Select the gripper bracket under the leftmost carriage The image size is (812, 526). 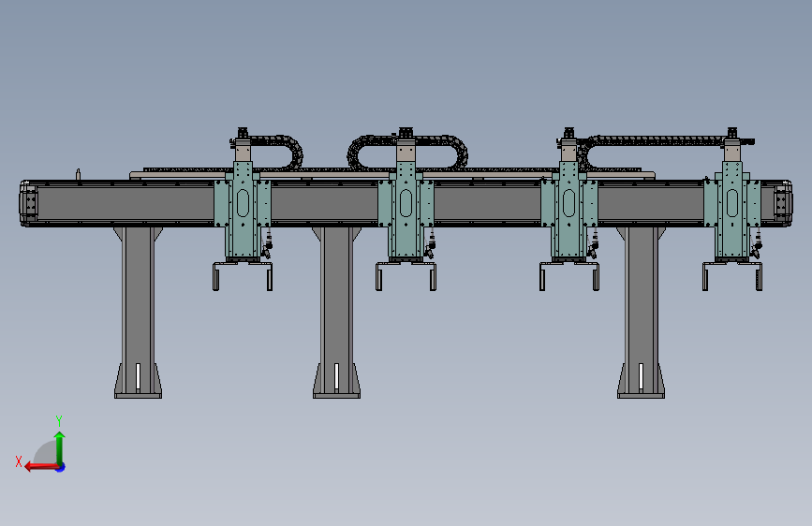coord(243,276)
